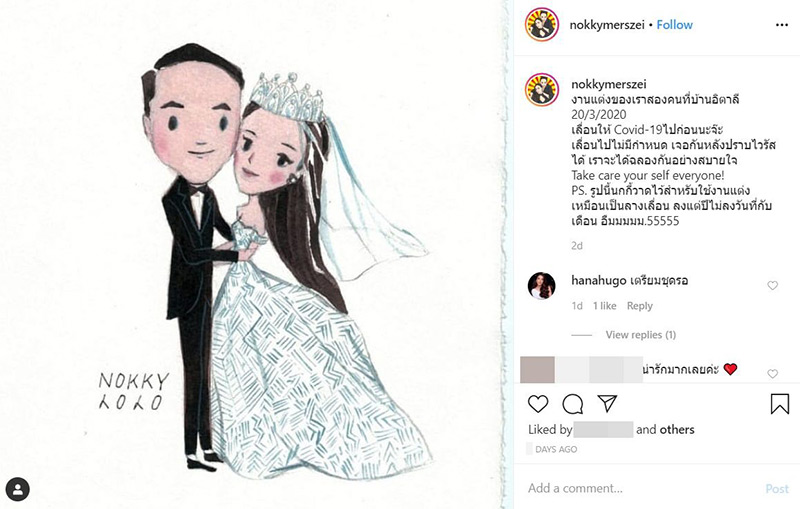Click the Add a comment field

(x=643, y=489)
